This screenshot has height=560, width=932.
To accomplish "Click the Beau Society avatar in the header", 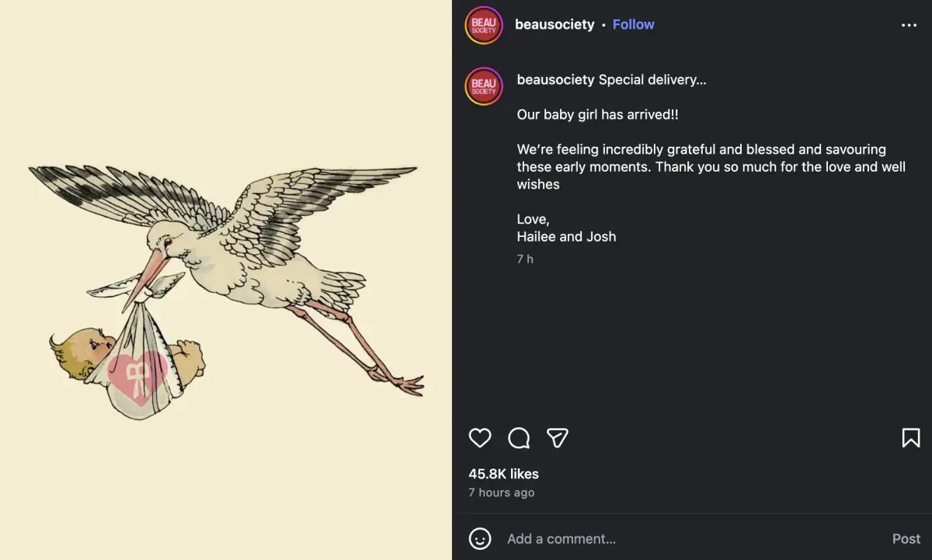I will pos(484,25).
